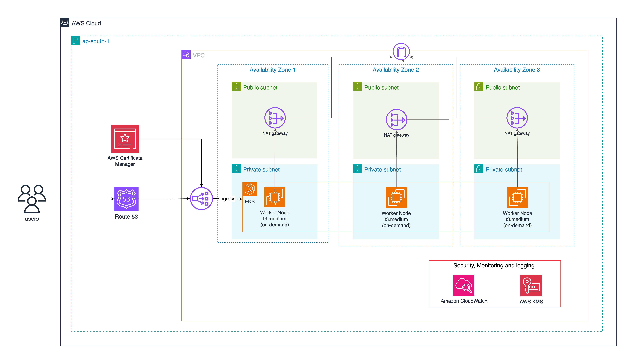Click the Amazon CloudWatch icon
Screen dimensions: 635x364
pyautogui.click(x=464, y=285)
